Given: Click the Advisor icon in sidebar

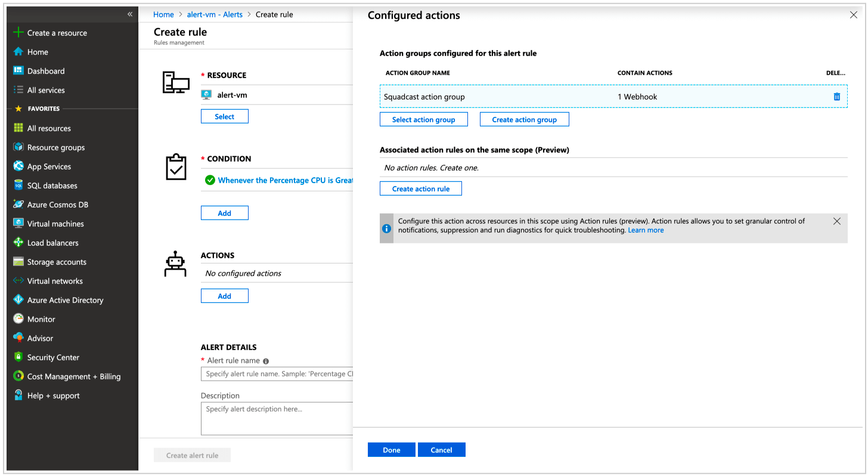Looking at the screenshot, I should point(18,338).
